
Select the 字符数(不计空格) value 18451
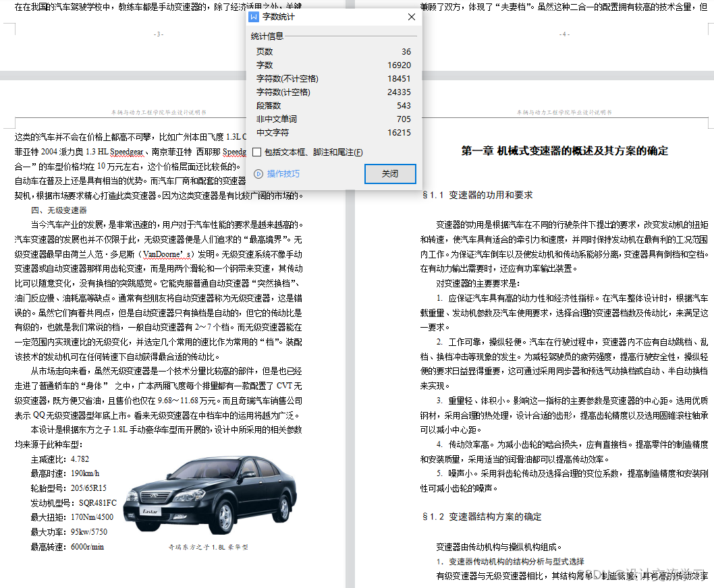[x=399, y=79]
